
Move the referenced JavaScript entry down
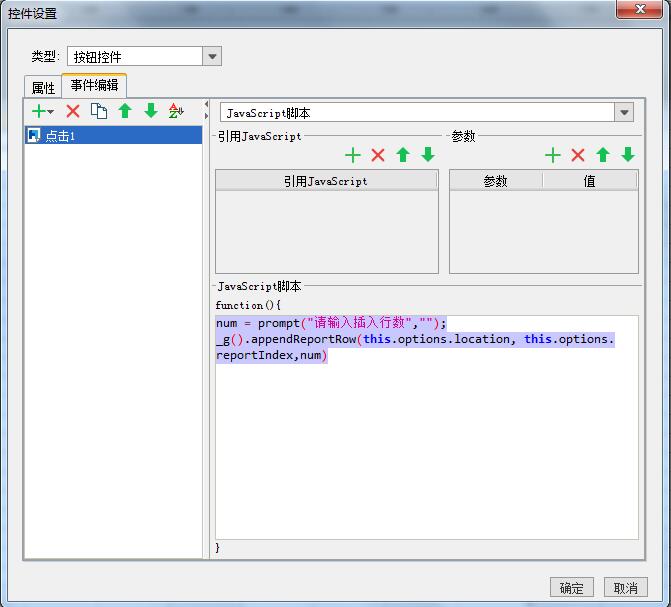[428, 155]
